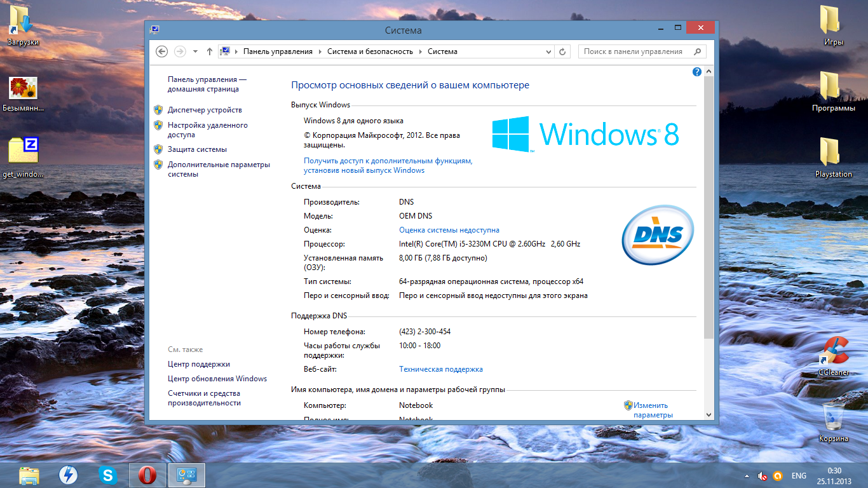This screenshot has height=488, width=868.
Task: Refresh the page with the refresh button
Action: [562, 51]
